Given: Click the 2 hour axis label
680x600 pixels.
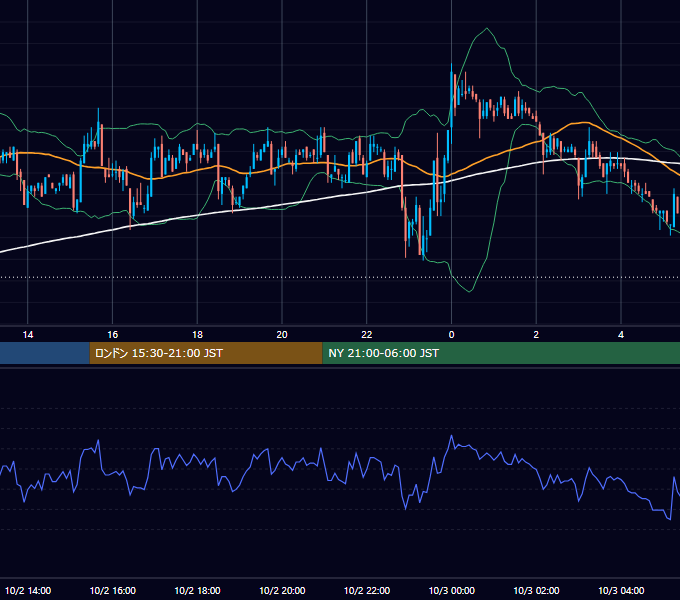Looking at the screenshot, I should [536, 335].
